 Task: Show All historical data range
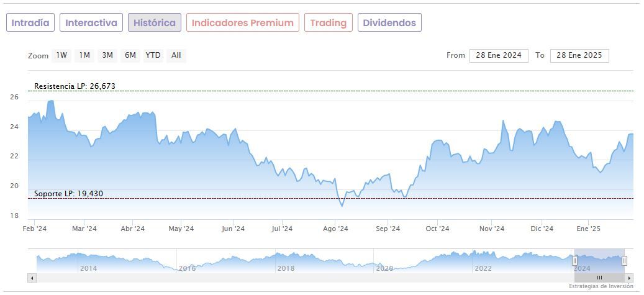click(176, 55)
